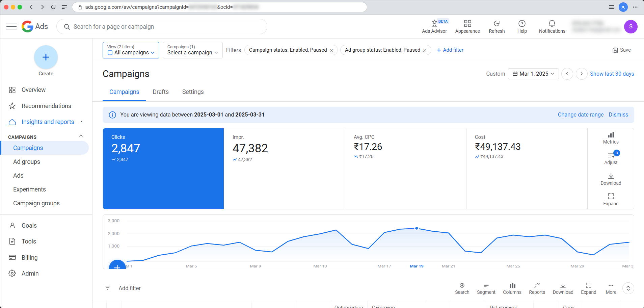Remove Campaign status filter chip

point(331,50)
